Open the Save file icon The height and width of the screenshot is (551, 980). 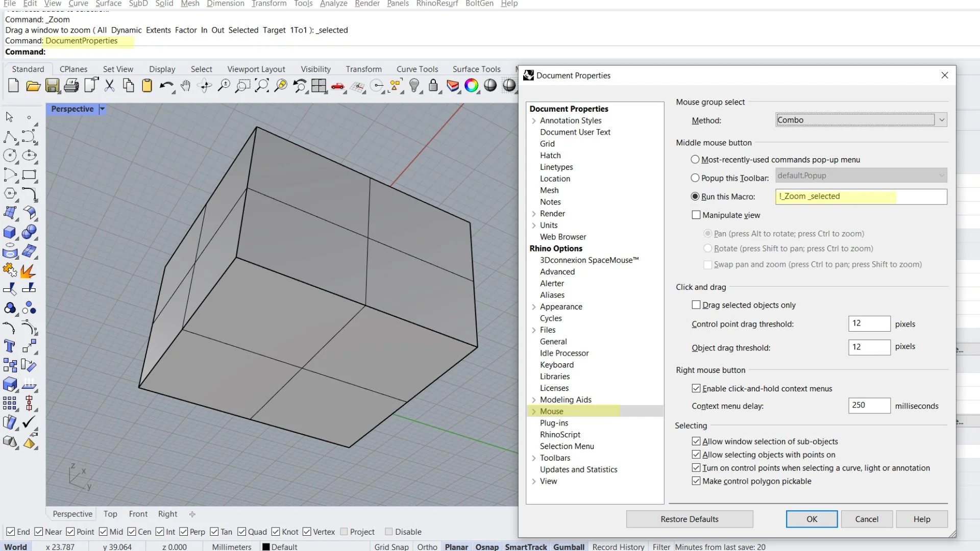click(52, 86)
